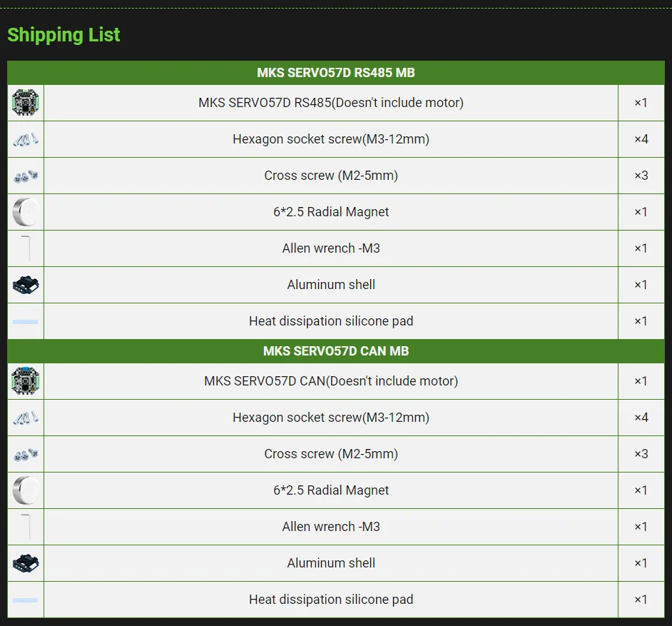Image resolution: width=672 pixels, height=626 pixels.
Task: Click ×1 quantity for MKS SERVO57D RS485 row
Action: (x=641, y=103)
